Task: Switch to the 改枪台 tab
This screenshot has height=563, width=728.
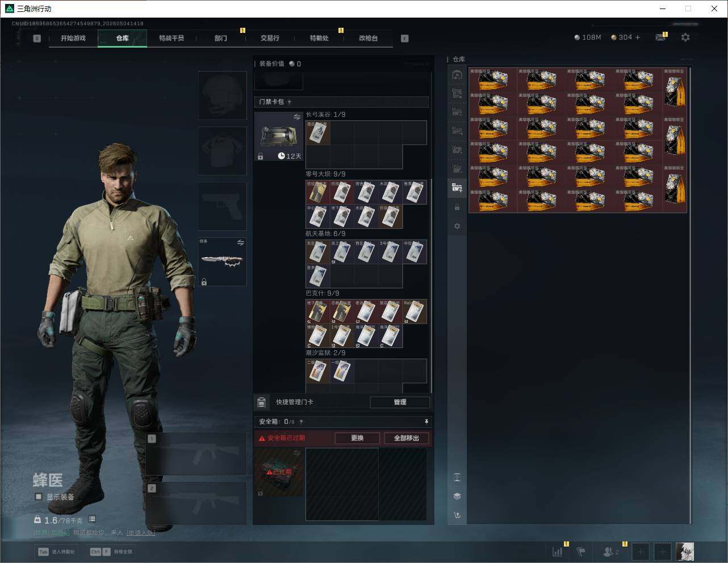Action: click(368, 38)
